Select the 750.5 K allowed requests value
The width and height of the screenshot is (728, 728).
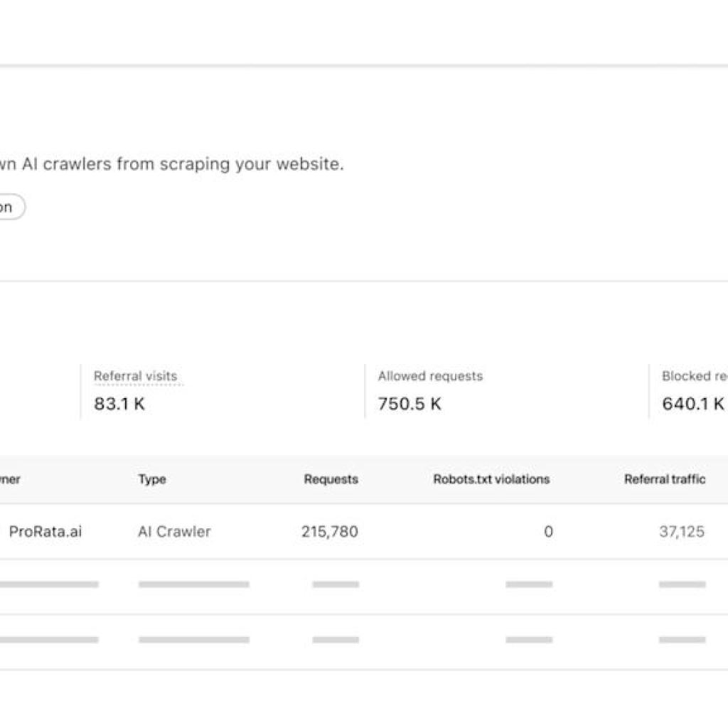coord(409,405)
